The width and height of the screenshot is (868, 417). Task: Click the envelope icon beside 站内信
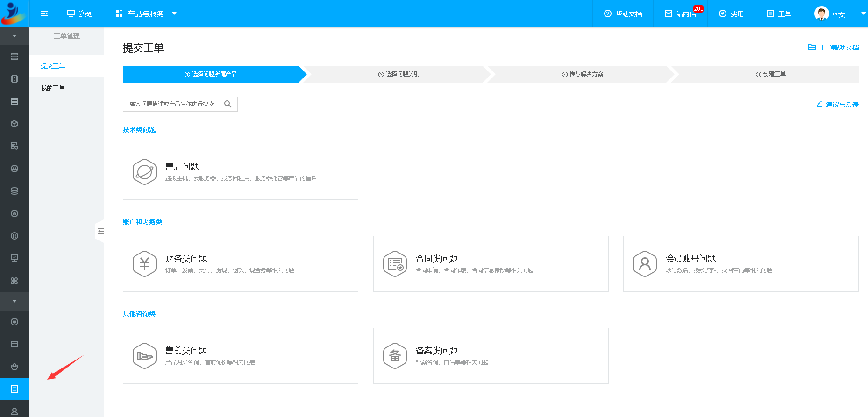click(669, 14)
